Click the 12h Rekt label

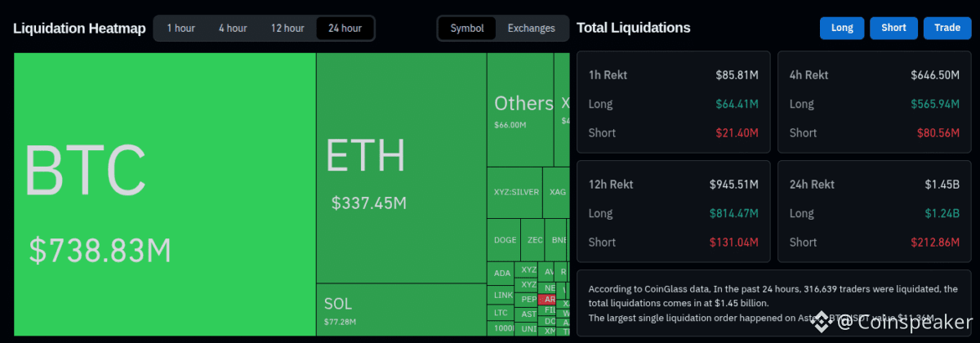[611, 185]
